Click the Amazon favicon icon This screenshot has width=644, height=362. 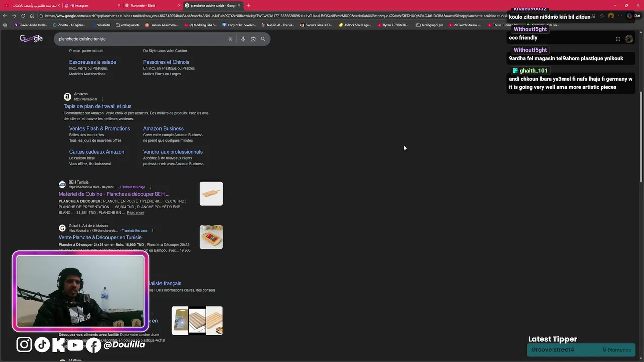click(67, 96)
